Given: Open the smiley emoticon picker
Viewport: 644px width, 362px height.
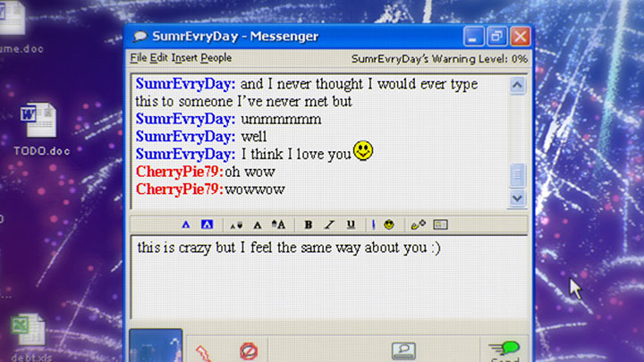Looking at the screenshot, I should click(x=389, y=224).
